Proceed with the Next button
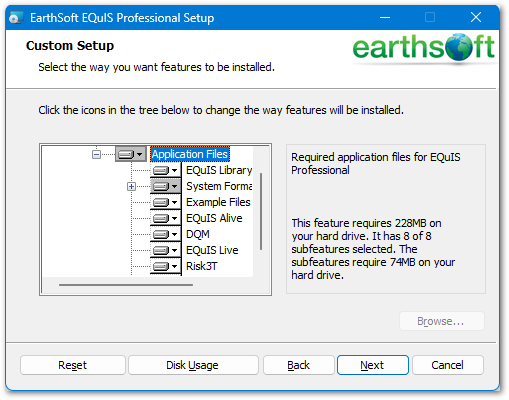The height and width of the screenshot is (400, 509). coord(373,365)
